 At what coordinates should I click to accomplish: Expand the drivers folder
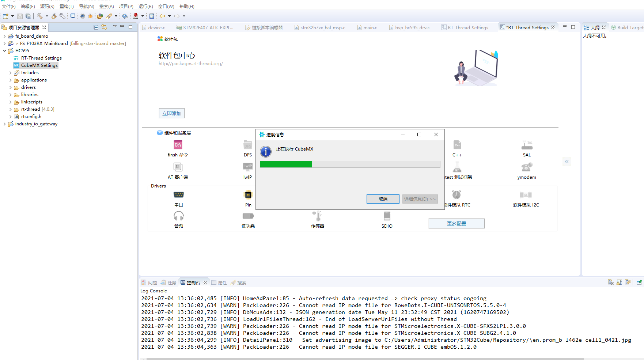pos(10,87)
